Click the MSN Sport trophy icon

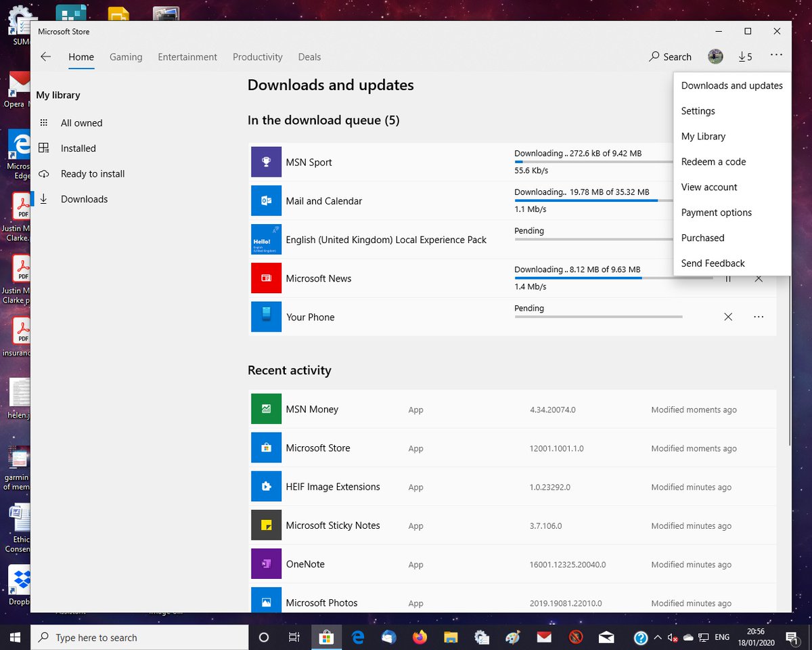[x=266, y=162]
